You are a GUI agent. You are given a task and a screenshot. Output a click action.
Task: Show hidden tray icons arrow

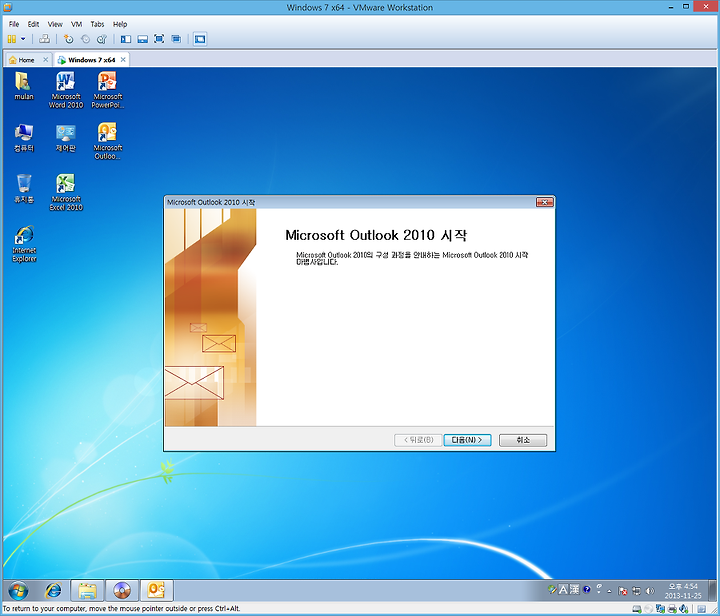point(610,591)
